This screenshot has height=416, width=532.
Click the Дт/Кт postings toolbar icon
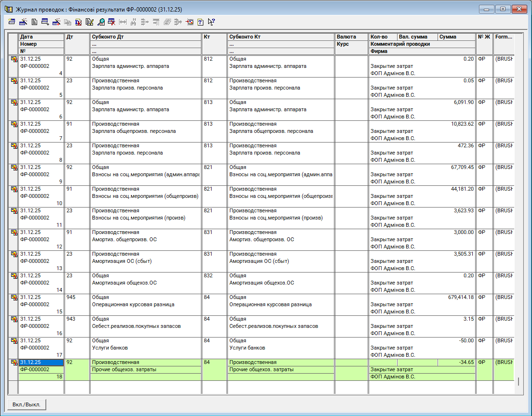coord(79,22)
